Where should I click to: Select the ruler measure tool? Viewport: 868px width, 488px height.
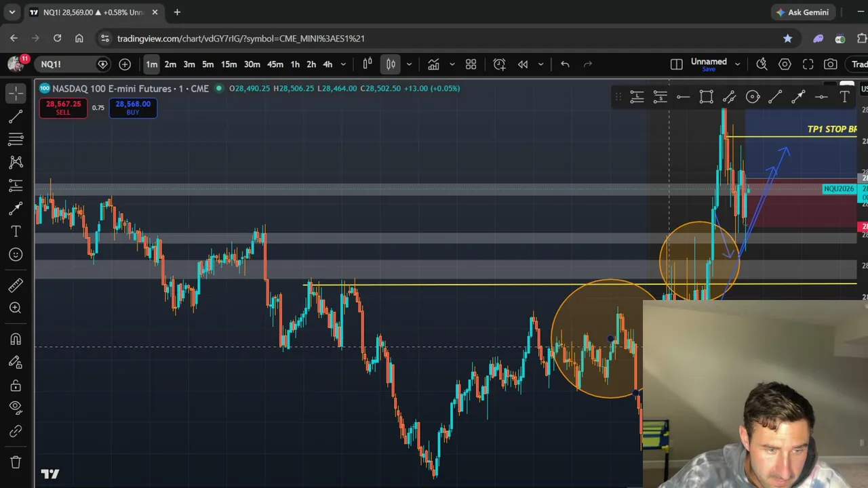point(16,285)
